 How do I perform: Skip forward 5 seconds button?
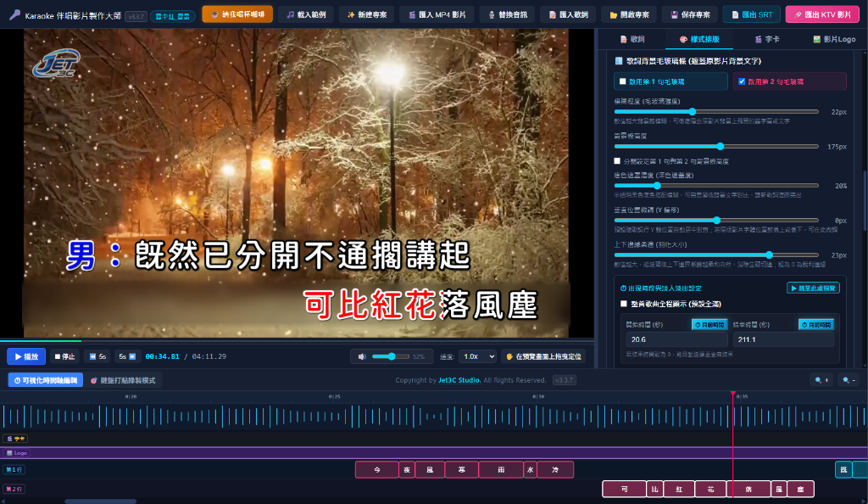point(127,356)
